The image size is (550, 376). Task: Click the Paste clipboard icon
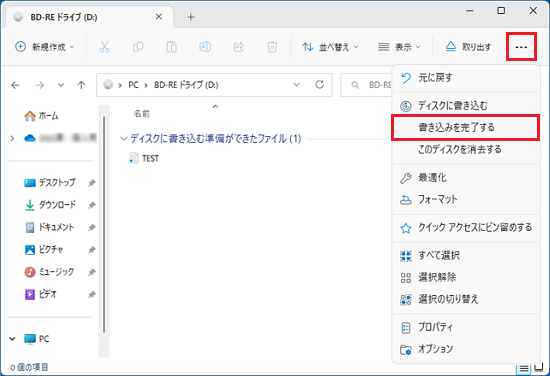tap(172, 47)
